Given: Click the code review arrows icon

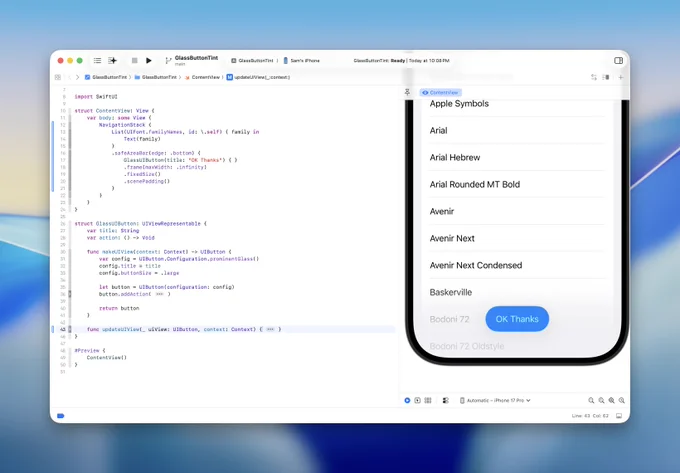Looking at the screenshot, I should [x=594, y=77].
